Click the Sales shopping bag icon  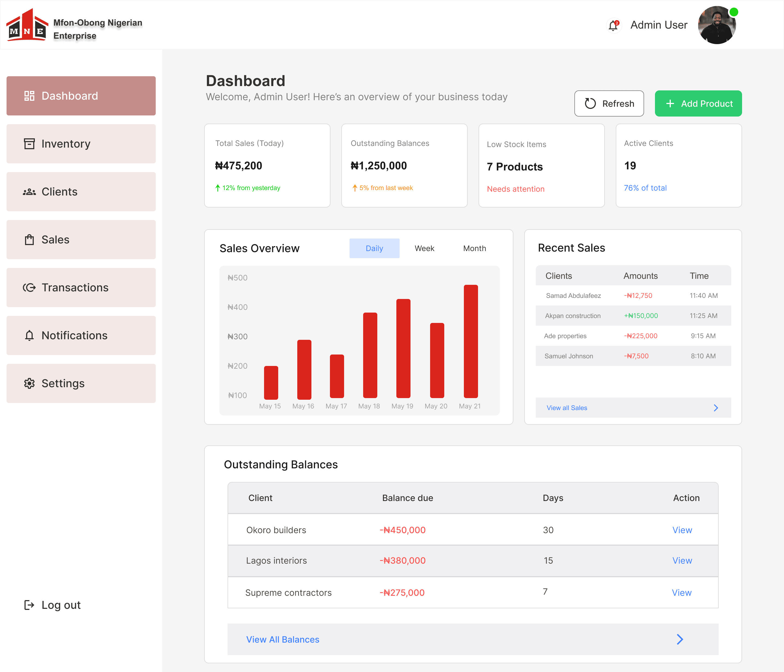pyautogui.click(x=29, y=240)
